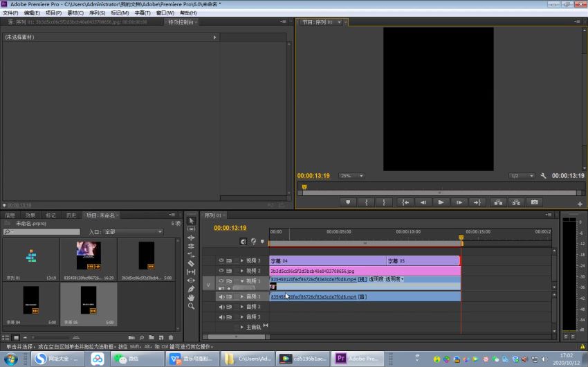The height and width of the screenshot is (367, 588).
Task: Select the Slip tool
Action: [191, 271]
